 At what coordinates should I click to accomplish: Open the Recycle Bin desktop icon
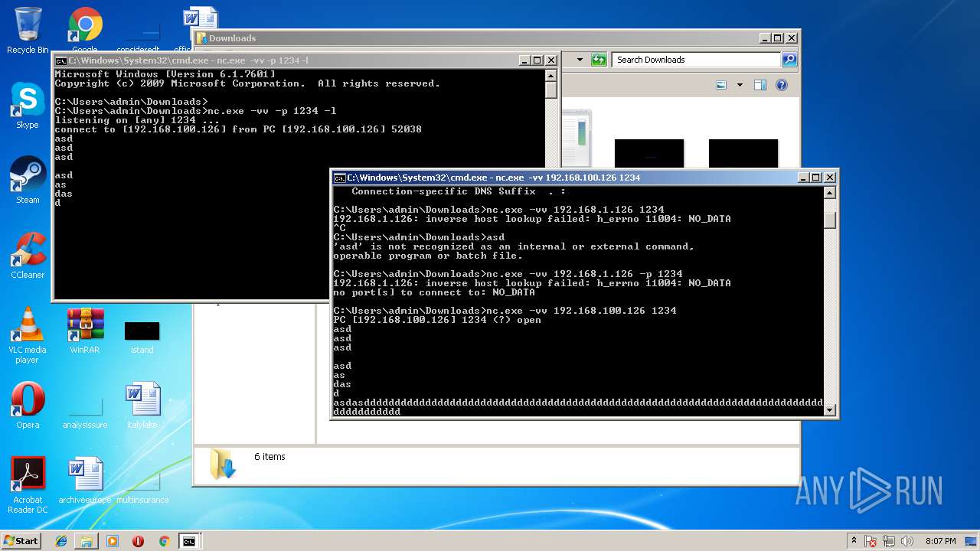28,31
